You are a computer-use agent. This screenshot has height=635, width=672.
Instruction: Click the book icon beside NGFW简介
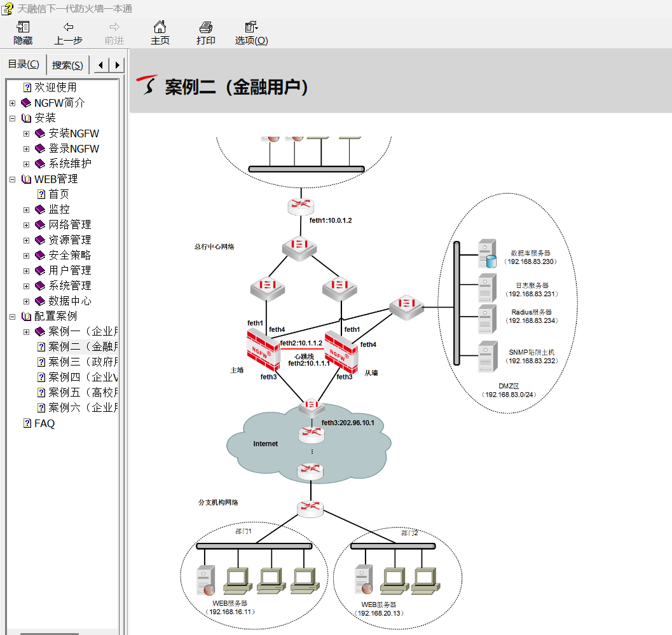click(x=26, y=103)
